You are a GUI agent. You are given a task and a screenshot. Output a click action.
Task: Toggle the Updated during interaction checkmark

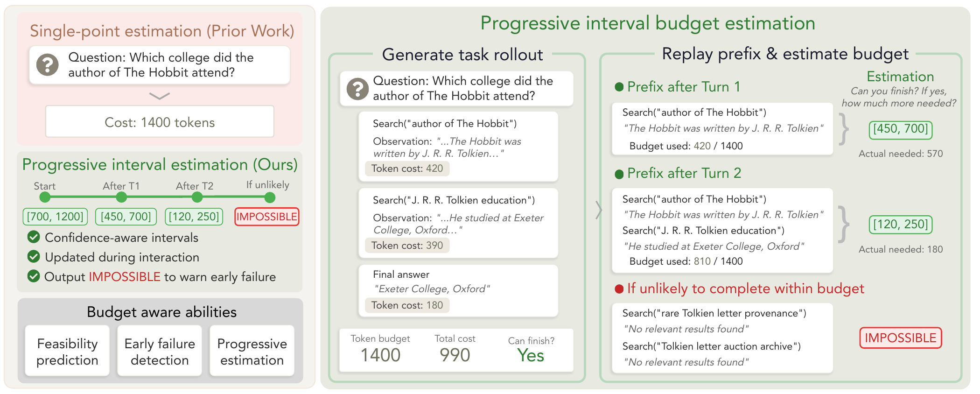(34, 256)
